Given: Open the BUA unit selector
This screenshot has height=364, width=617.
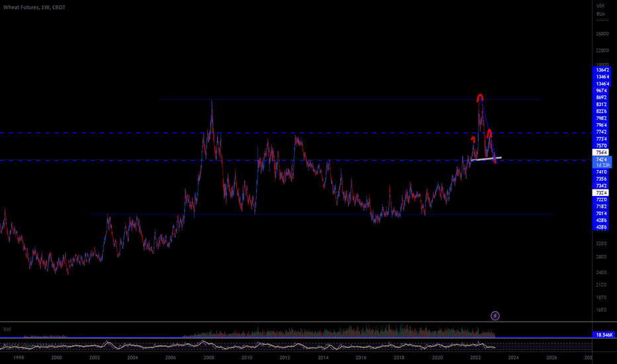Looking at the screenshot, I should click(600, 14).
